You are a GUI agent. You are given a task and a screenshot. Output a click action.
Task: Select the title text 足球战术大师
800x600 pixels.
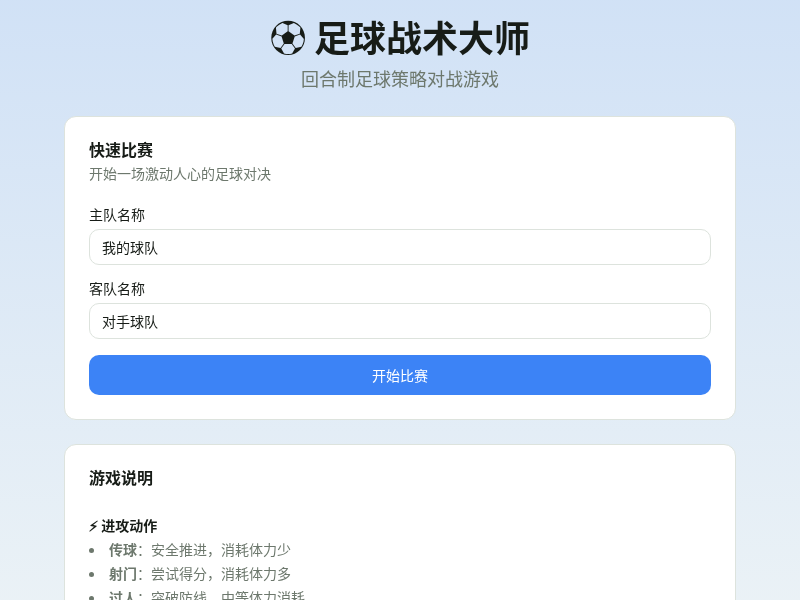(x=425, y=39)
